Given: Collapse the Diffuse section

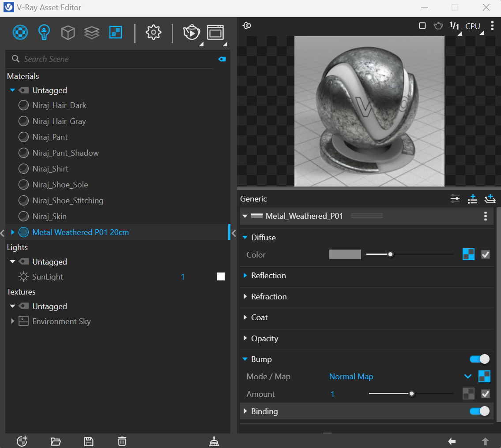Looking at the screenshot, I should [x=245, y=237].
